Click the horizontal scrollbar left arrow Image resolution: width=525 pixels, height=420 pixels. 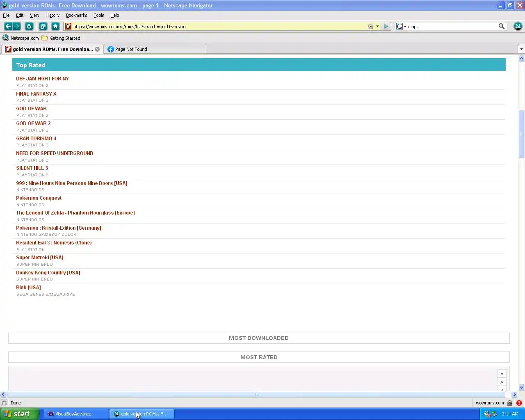click(x=3, y=395)
